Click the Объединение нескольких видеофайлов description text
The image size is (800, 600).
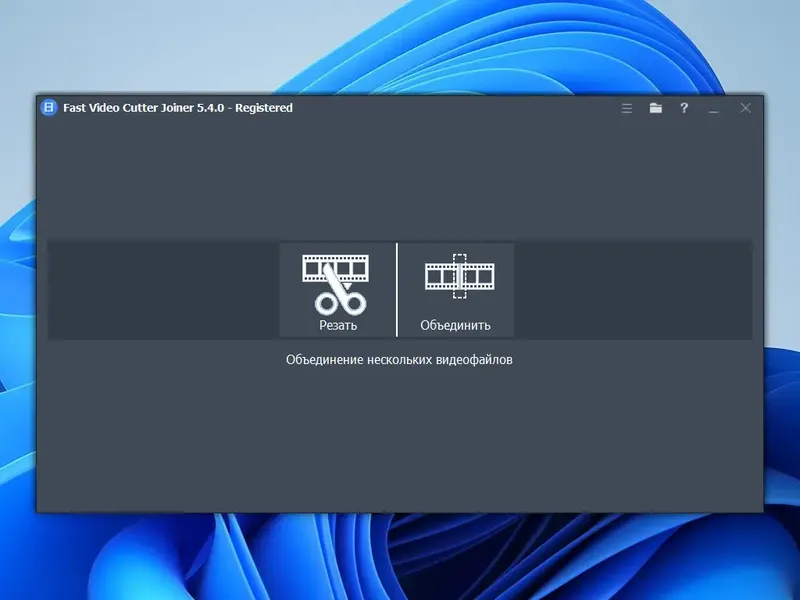click(x=400, y=358)
